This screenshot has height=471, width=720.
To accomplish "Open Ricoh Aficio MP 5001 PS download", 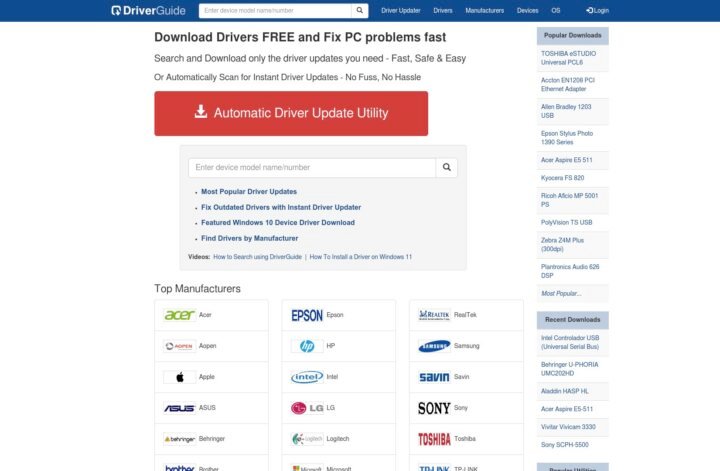I will pos(573,201).
